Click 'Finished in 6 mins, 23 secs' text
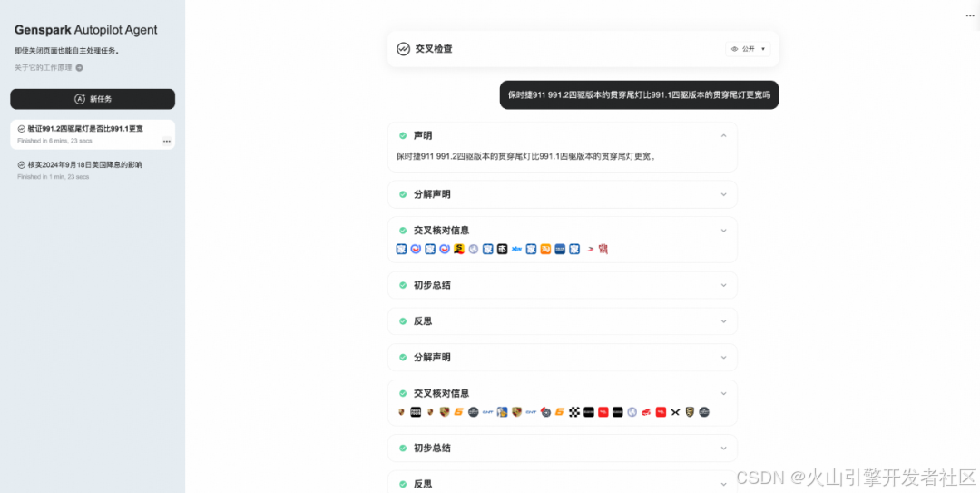 [x=54, y=141]
